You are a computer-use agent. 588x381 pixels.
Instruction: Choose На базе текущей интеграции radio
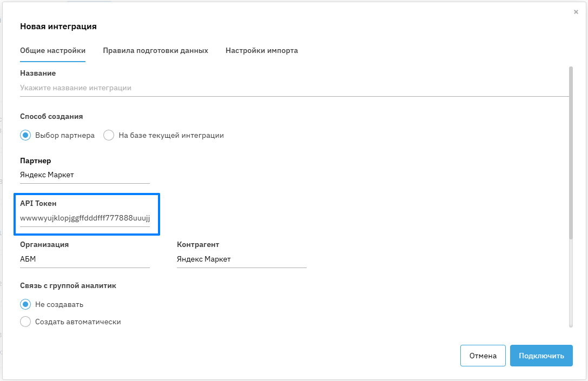(x=109, y=135)
